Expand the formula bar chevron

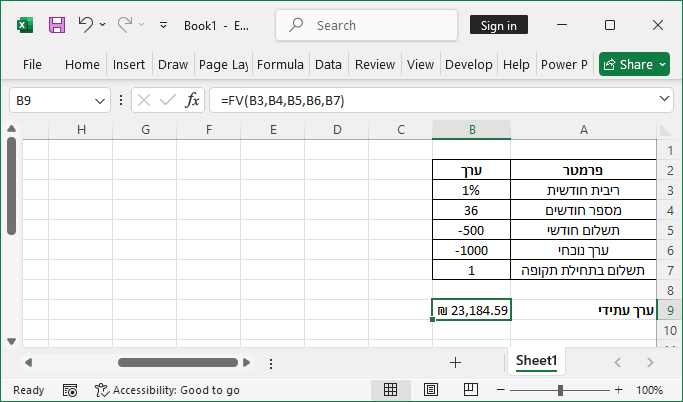pos(666,100)
